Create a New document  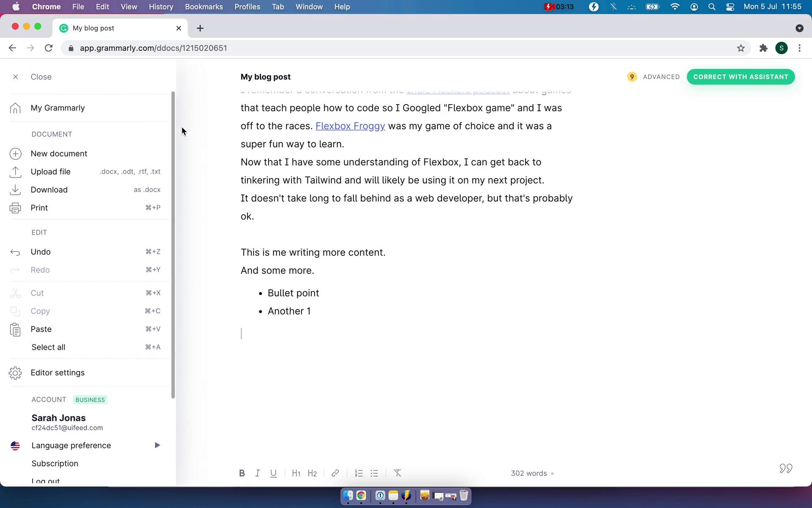(59, 154)
